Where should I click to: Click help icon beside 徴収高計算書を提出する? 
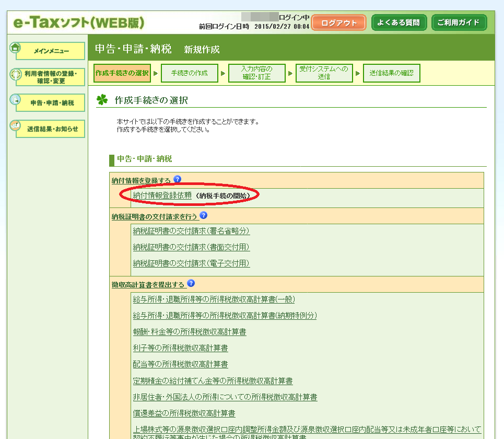tap(191, 283)
